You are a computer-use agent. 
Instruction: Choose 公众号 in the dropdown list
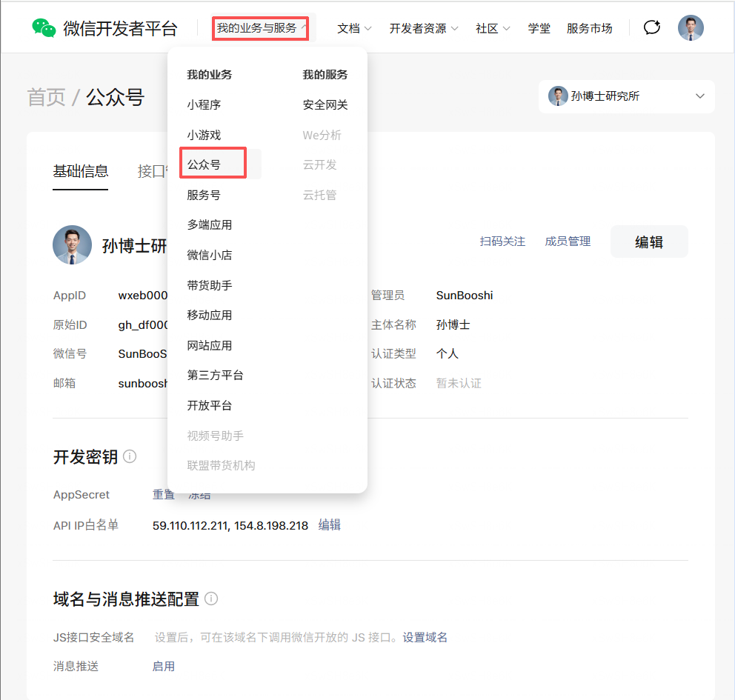(x=204, y=164)
